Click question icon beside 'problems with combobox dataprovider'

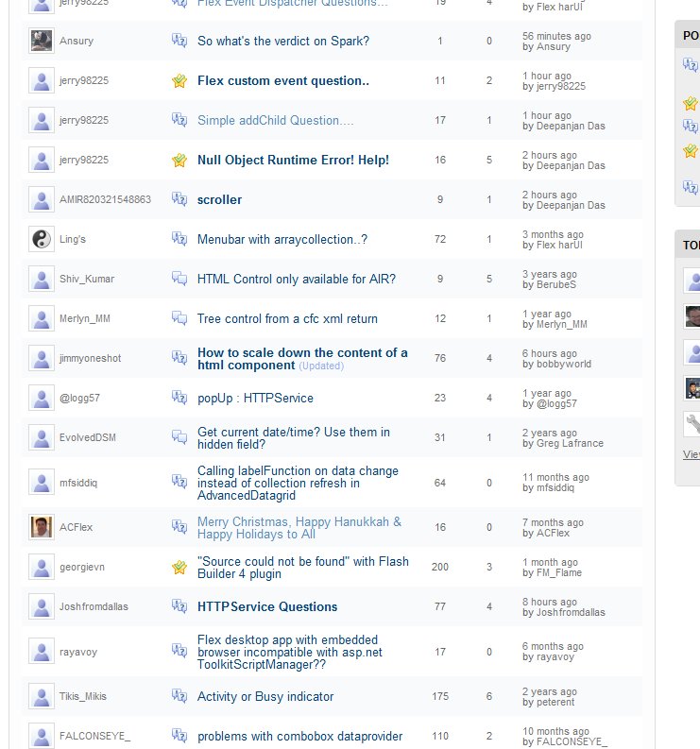pos(179,735)
